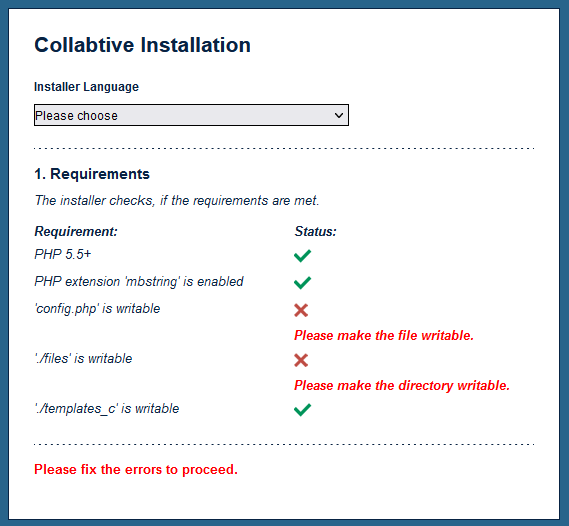Viewport: 569px width, 526px height.
Task: Open the Installer Language dropdown
Action: click(191, 115)
